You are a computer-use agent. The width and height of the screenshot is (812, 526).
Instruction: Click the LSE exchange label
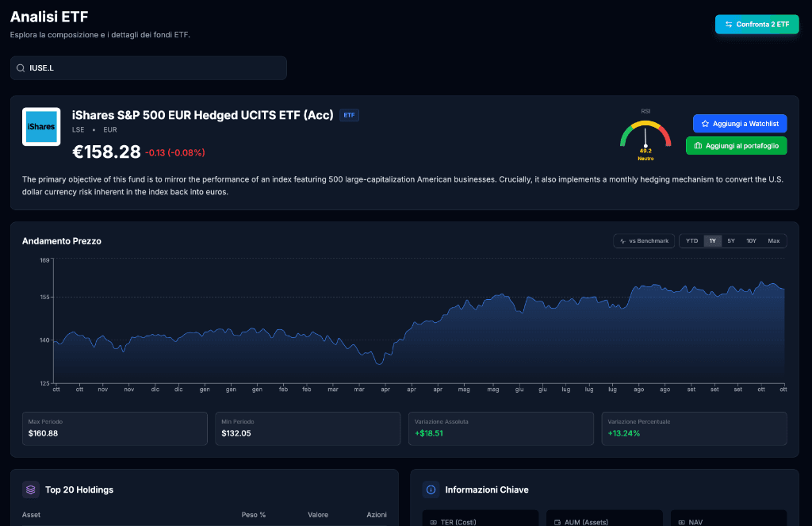[79, 129]
